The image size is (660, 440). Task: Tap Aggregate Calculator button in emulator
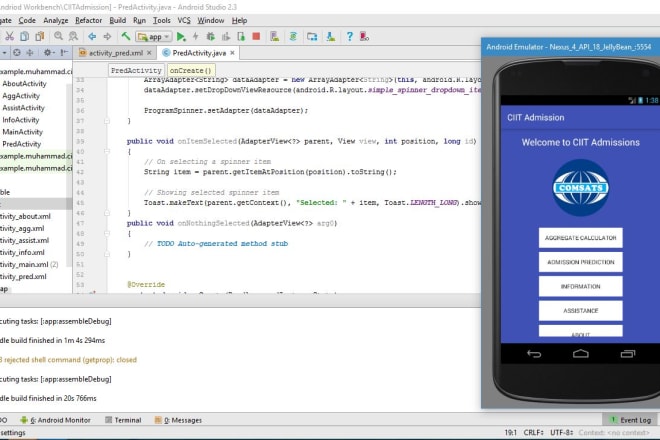580,238
